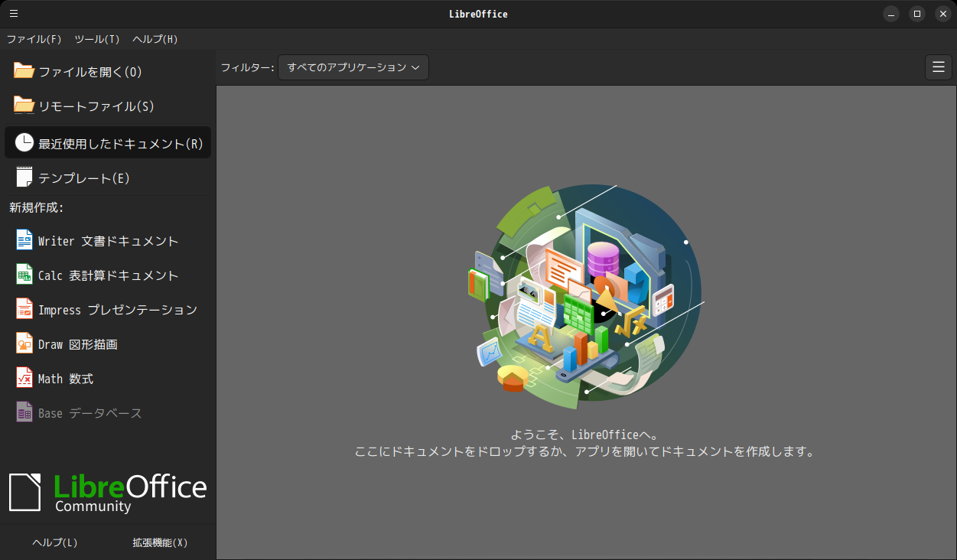Screen dimensions: 957x560
Task: Select Base データベース
Action: coord(108,413)
